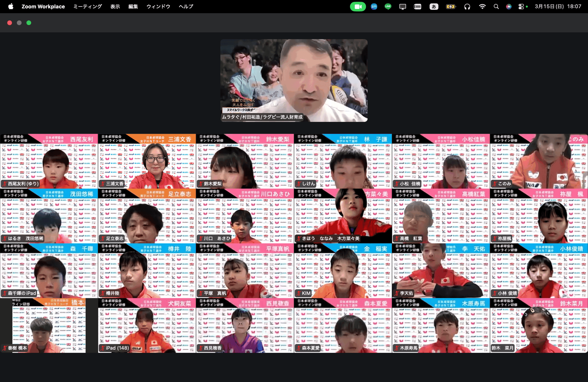Click the Japanese input source icon
This screenshot has width=588, height=382.
tap(434, 7)
